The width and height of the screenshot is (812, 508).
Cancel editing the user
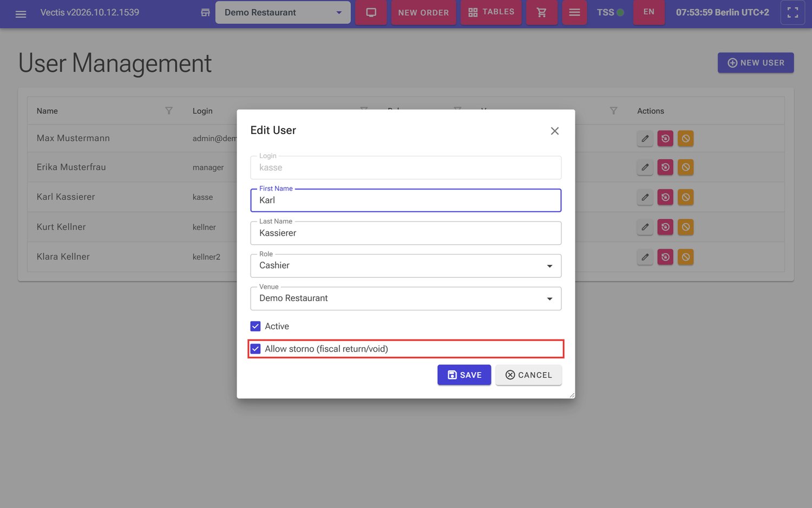(528, 375)
